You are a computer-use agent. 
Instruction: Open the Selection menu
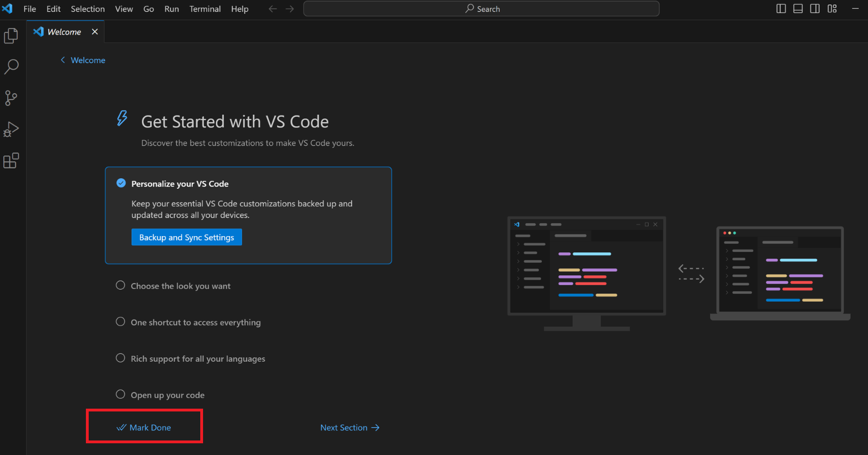88,9
